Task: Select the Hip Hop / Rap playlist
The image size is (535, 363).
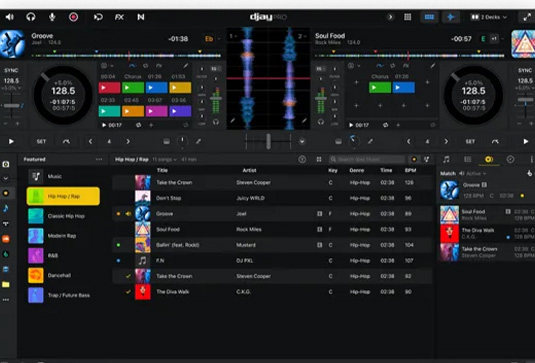Action: [x=63, y=196]
